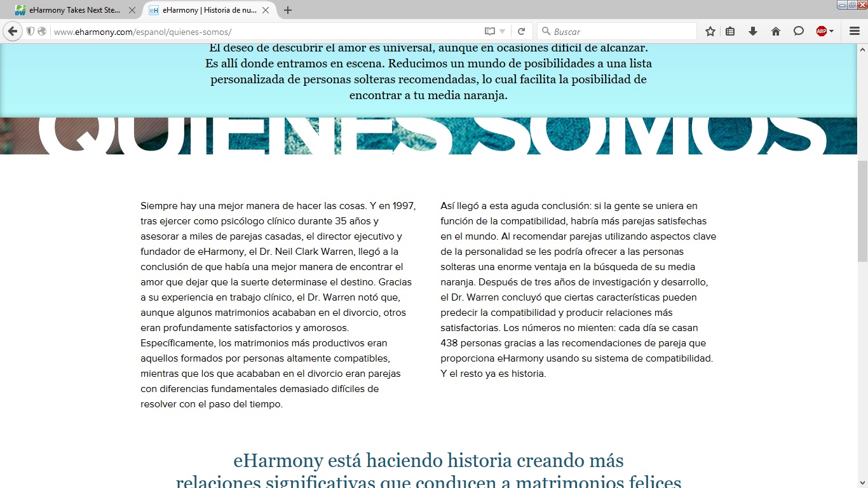This screenshot has width=868, height=488.
Task: Click the URL address field
Action: 267,31
